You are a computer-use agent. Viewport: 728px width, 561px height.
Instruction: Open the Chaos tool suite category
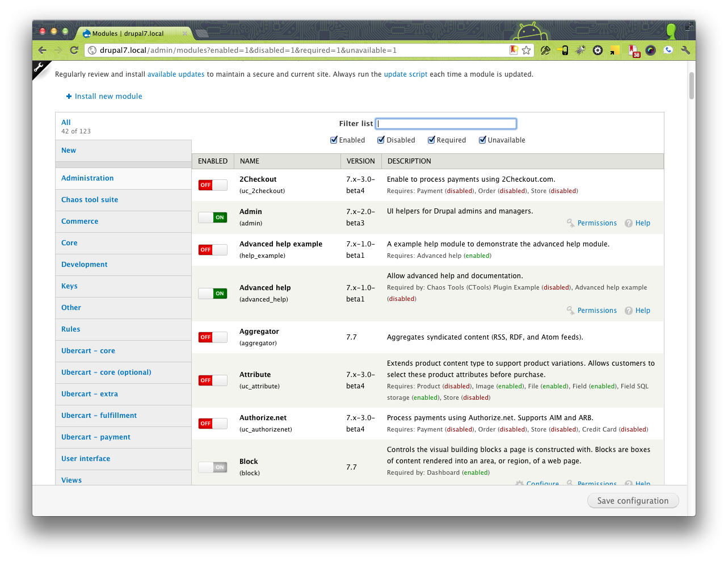(123, 200)
